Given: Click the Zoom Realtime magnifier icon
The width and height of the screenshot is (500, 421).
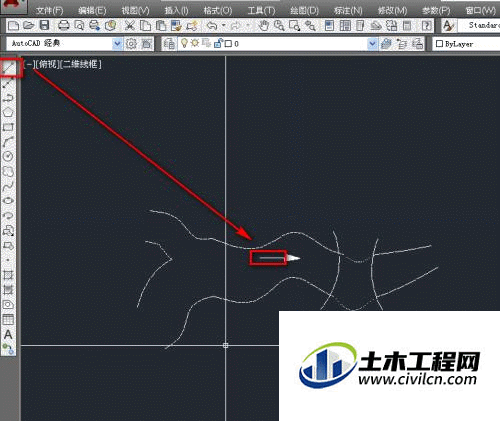Looking at the screenshot, I should pos(279,25).
